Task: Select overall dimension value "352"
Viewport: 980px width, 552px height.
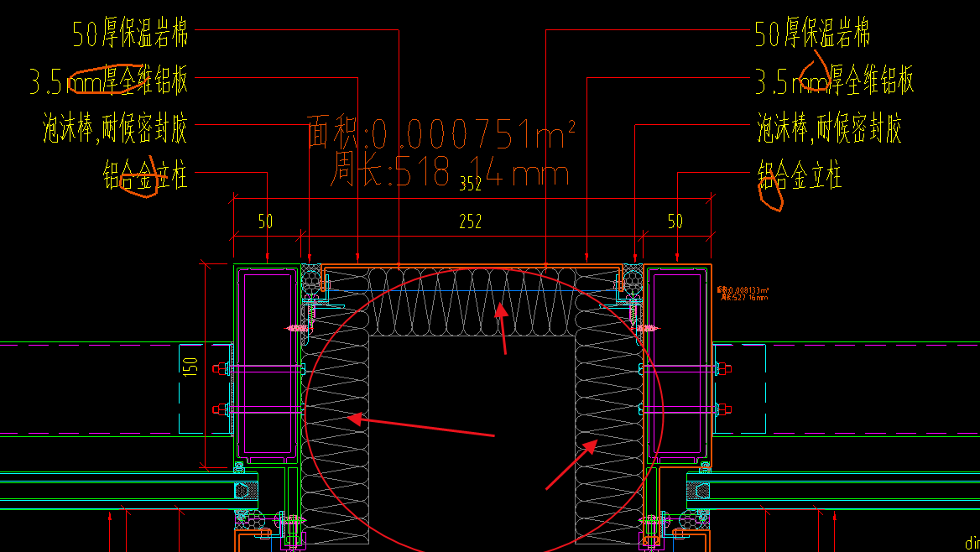Action: [470, 183]
